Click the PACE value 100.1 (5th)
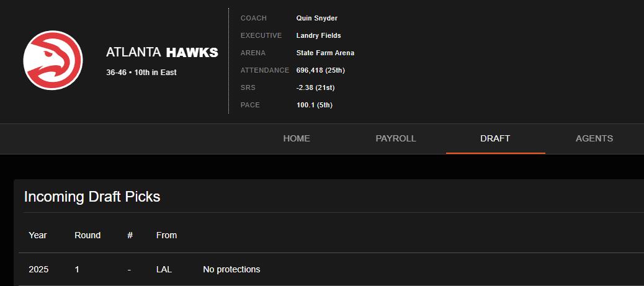The width and height of the screenshot is (644, 286). point(315,105)
